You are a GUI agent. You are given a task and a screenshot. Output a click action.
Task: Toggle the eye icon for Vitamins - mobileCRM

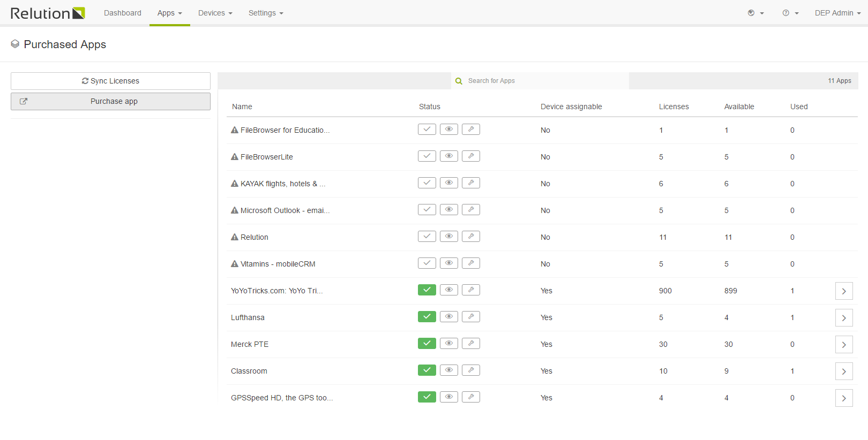point(449,263)
